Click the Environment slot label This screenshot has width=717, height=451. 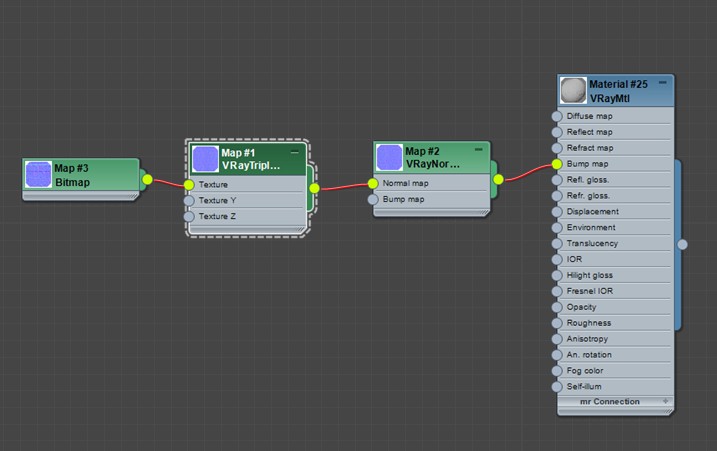(591, 227)
